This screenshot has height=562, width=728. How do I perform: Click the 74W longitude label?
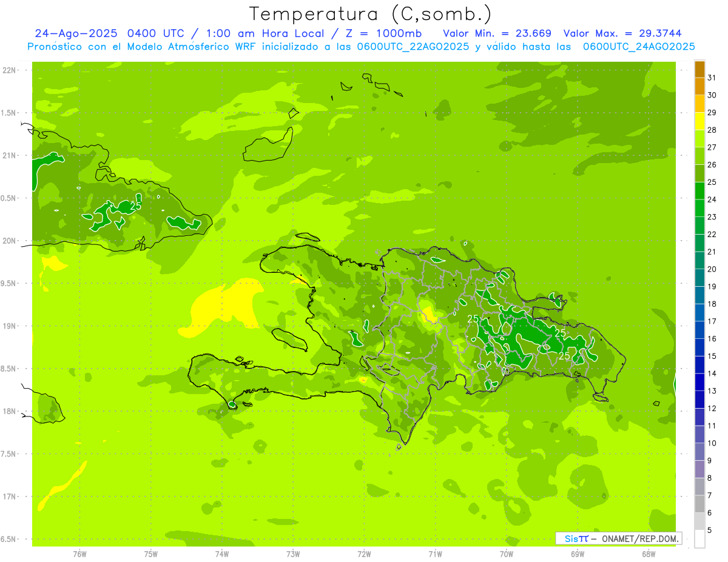coord(222,554)
